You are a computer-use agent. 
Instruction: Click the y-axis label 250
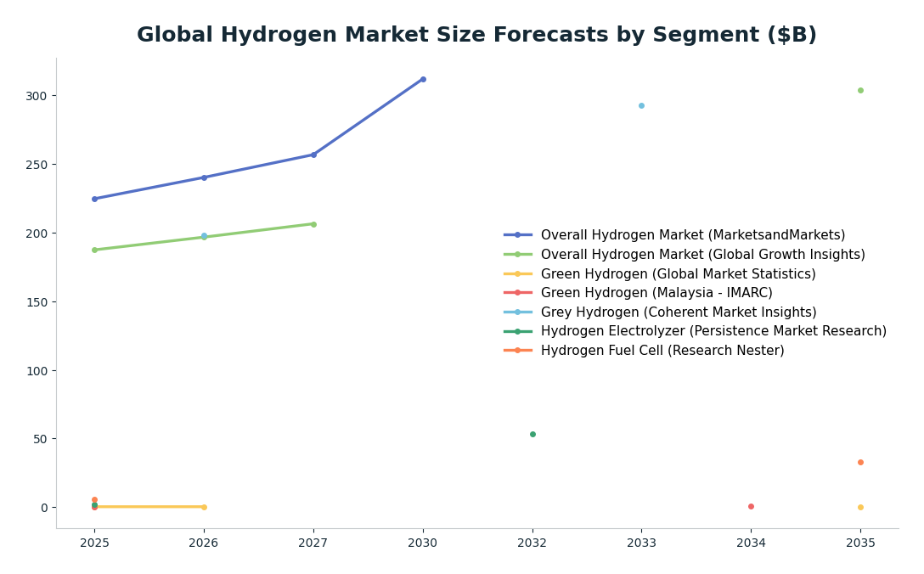pos(37,165)
